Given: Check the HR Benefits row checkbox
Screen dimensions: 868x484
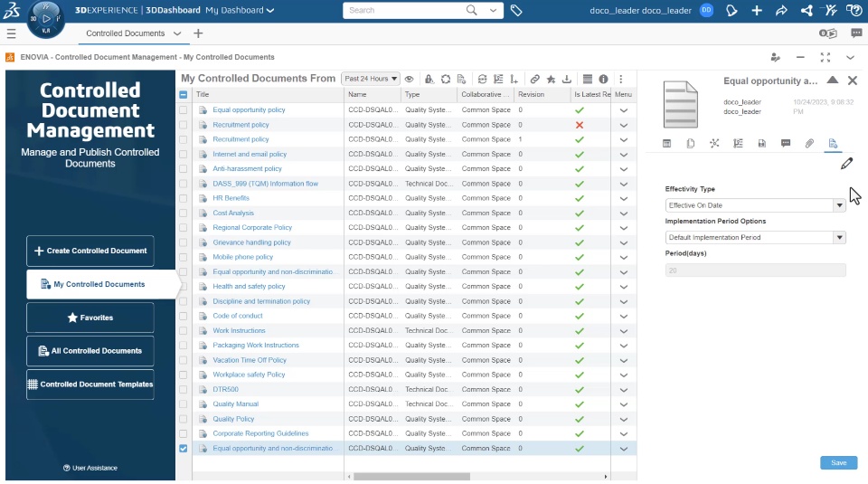Looking at the screenshot, I should coord(184,198).
